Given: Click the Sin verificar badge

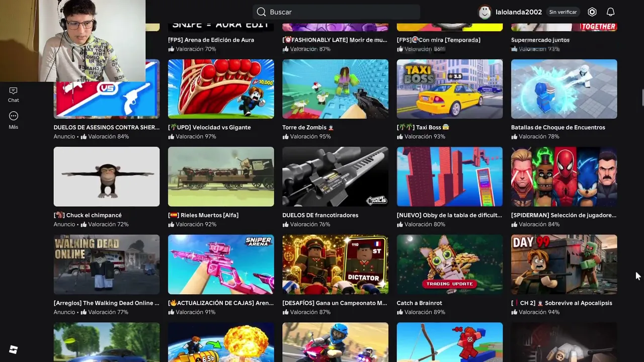Looking at the screenshot, I should coord(562,12).
